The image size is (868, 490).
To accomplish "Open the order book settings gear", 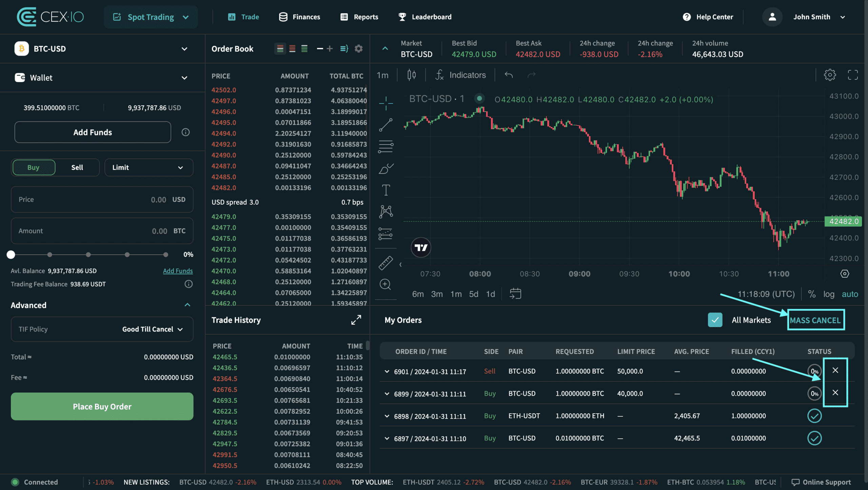I will 358,49.
